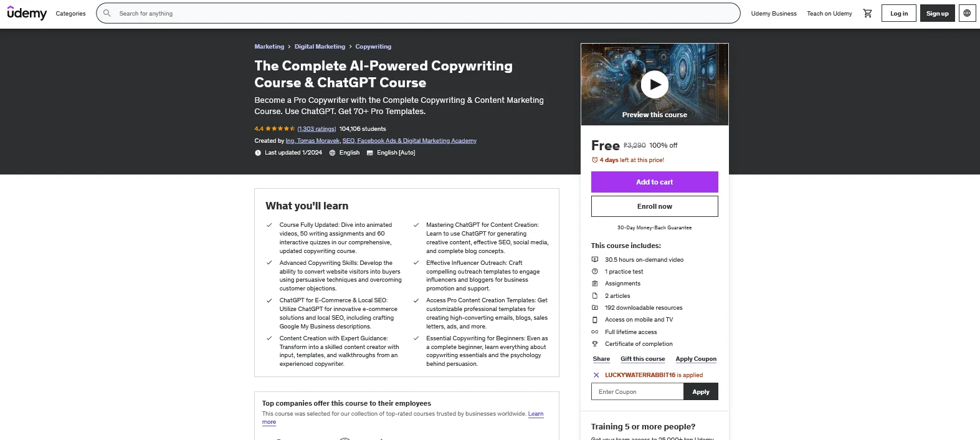Open language selector globe icon
Image resolution: width=980 pixels, height=440 pixels.
967,13
